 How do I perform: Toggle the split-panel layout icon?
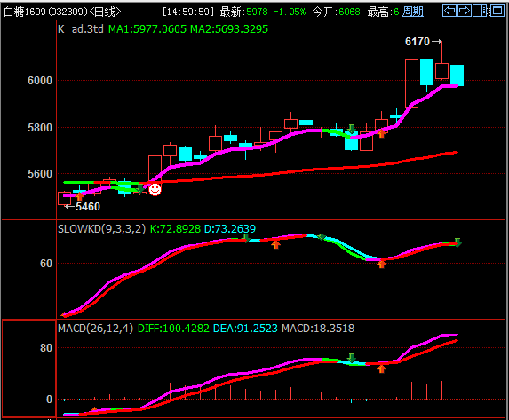click(x=480, y=11)
